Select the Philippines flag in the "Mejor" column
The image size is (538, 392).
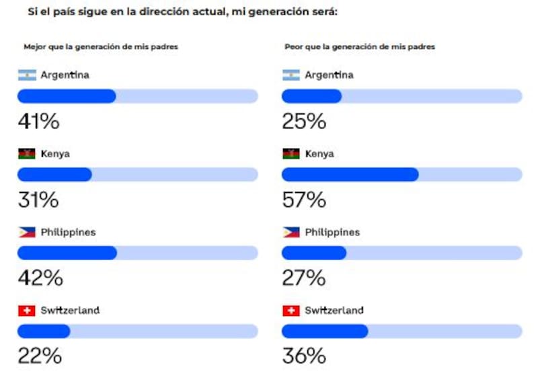click(x=26, y=233)
